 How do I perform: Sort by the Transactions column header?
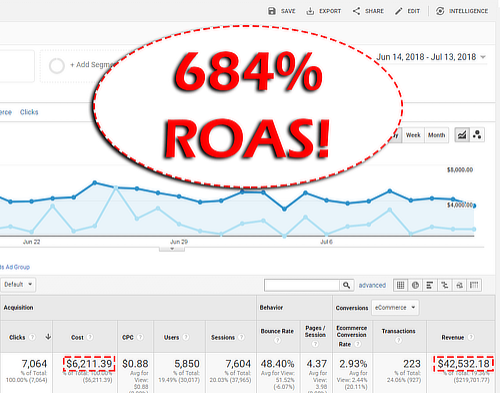(x=398, y=331)
